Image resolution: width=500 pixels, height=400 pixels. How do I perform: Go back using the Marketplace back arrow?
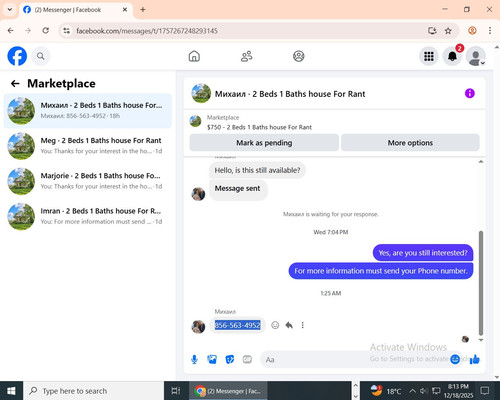point(15,83)
